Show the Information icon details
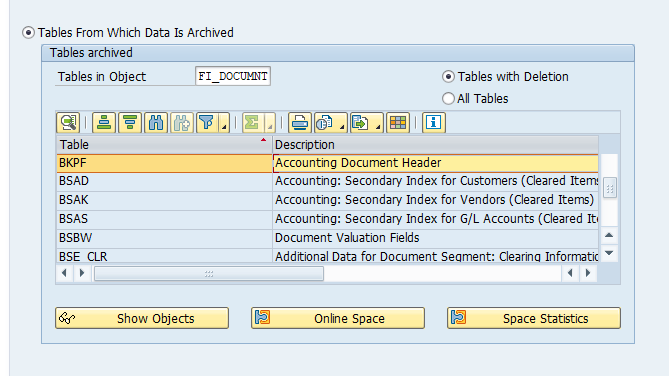Screen dimensions: 669x376 pyautogui.click(x=433, y=123)
